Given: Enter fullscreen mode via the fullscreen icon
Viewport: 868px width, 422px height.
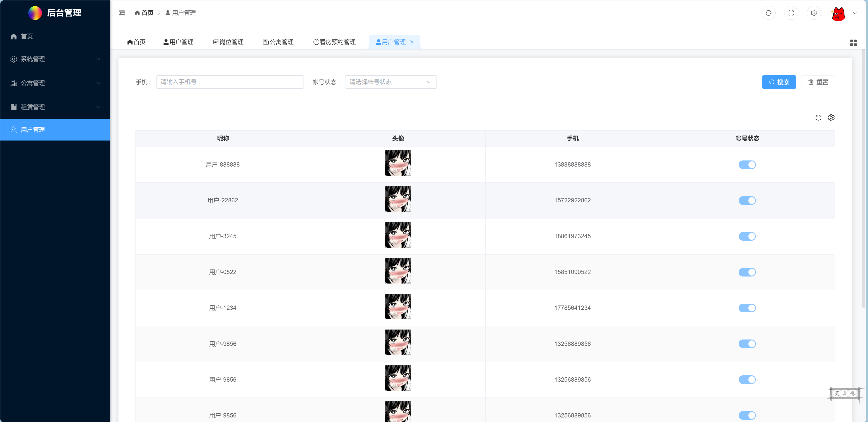Looking at the screenshot, I should click(x=791, y=13).
